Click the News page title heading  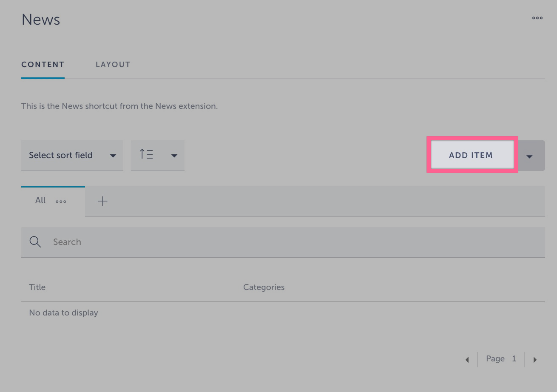[x=40, y=19]
